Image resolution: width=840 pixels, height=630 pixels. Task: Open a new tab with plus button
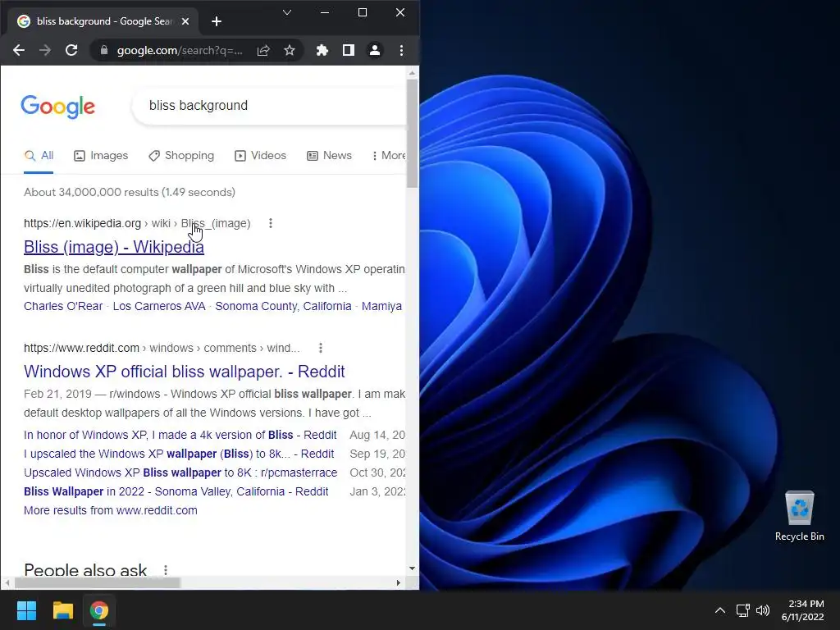tap(217, 21)
